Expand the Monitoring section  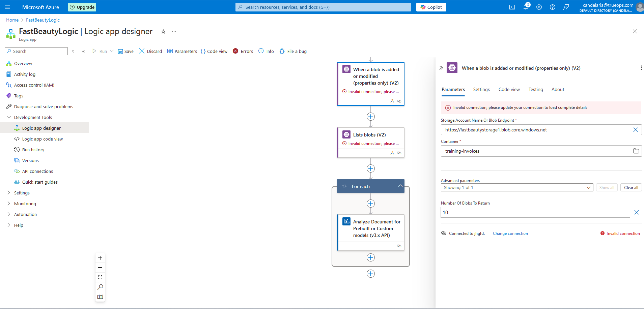click(x=9, y=204)
